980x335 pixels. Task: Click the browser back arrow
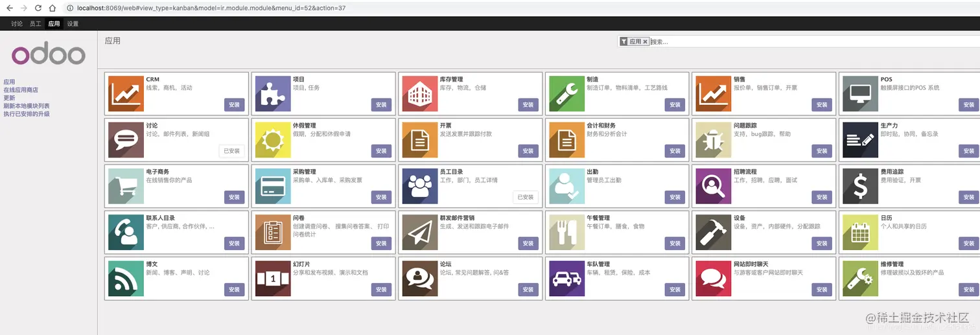[x=9, y=8]
